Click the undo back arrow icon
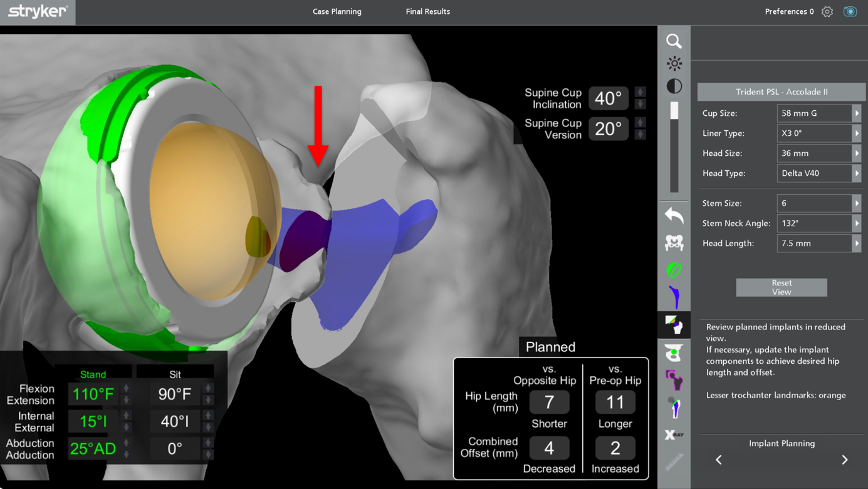868x489 pixels. pos(674,215)
